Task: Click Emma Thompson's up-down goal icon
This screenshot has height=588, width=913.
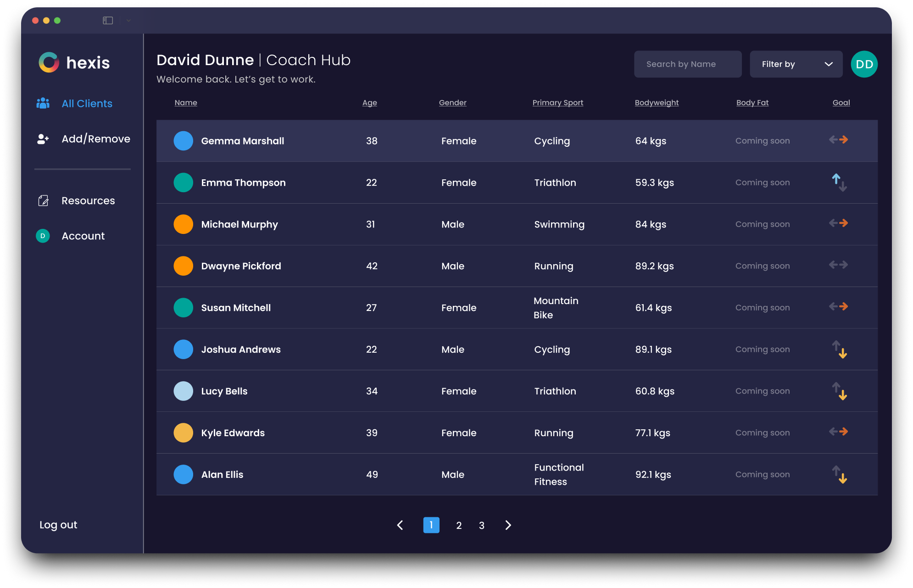Action: pos(839,183)
